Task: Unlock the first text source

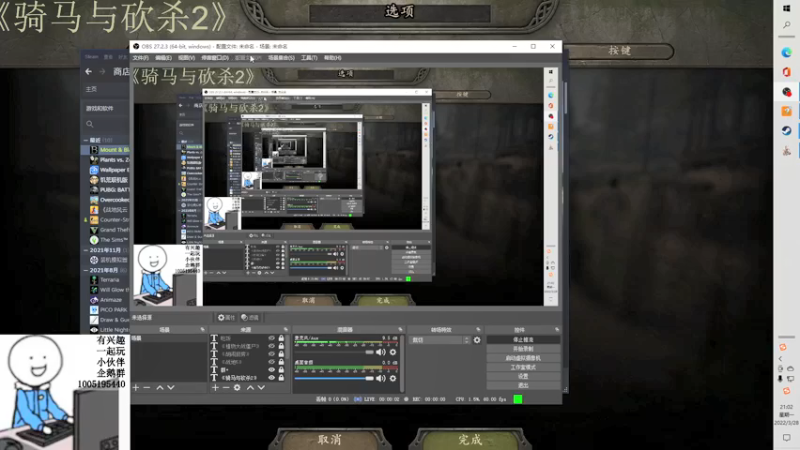Action: 281,338
